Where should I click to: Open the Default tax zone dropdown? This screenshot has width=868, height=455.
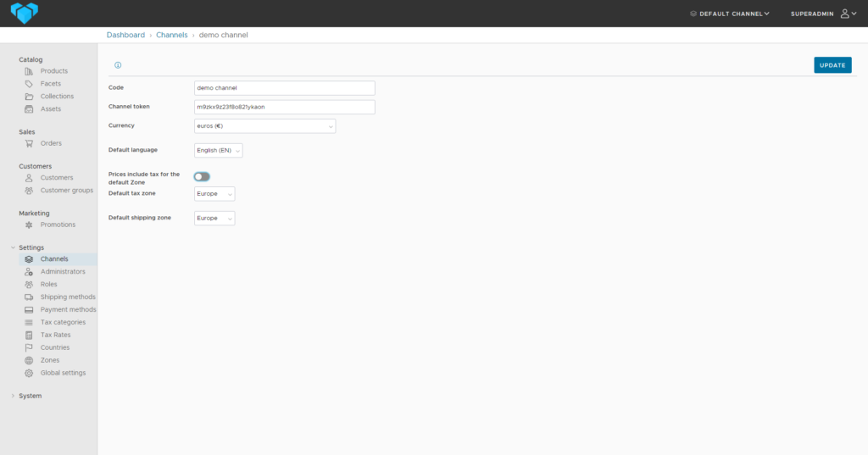point(214,194)
